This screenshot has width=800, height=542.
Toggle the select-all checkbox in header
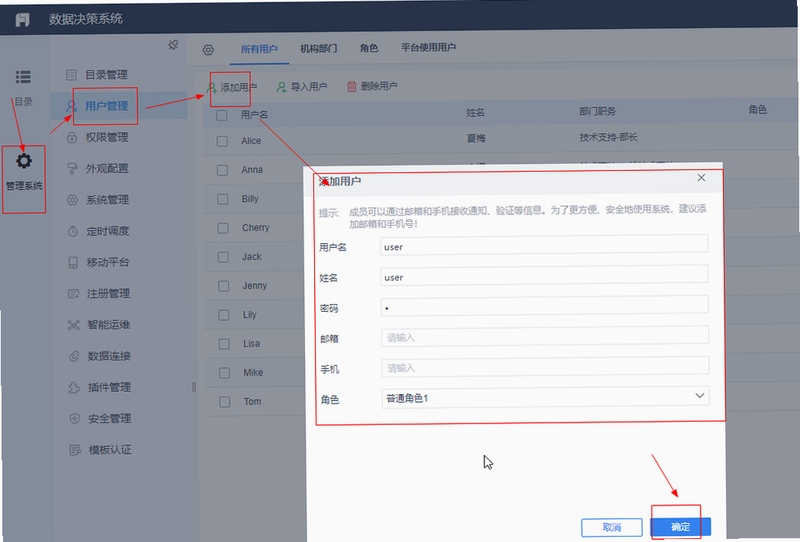coord(221,115)
